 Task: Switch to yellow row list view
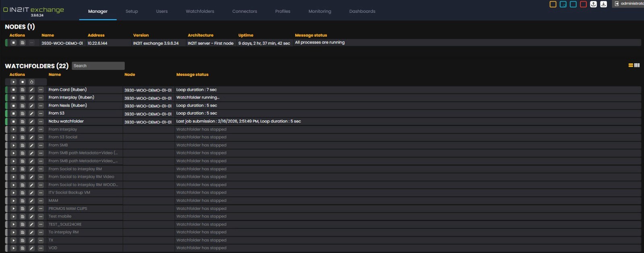click(x=631, y=65)
